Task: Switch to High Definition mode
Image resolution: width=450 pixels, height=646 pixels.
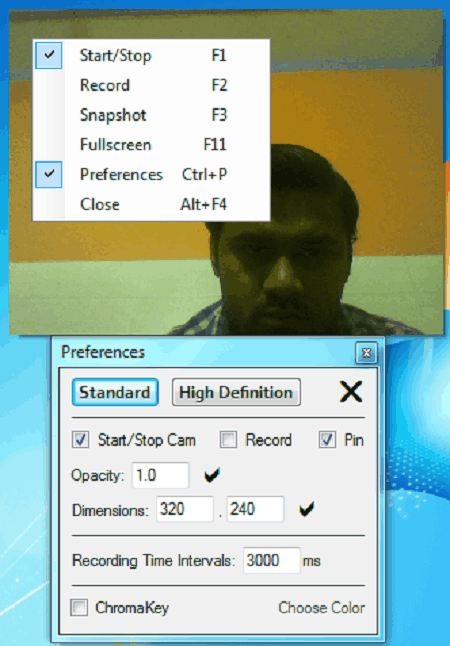Action: point(236,392)
